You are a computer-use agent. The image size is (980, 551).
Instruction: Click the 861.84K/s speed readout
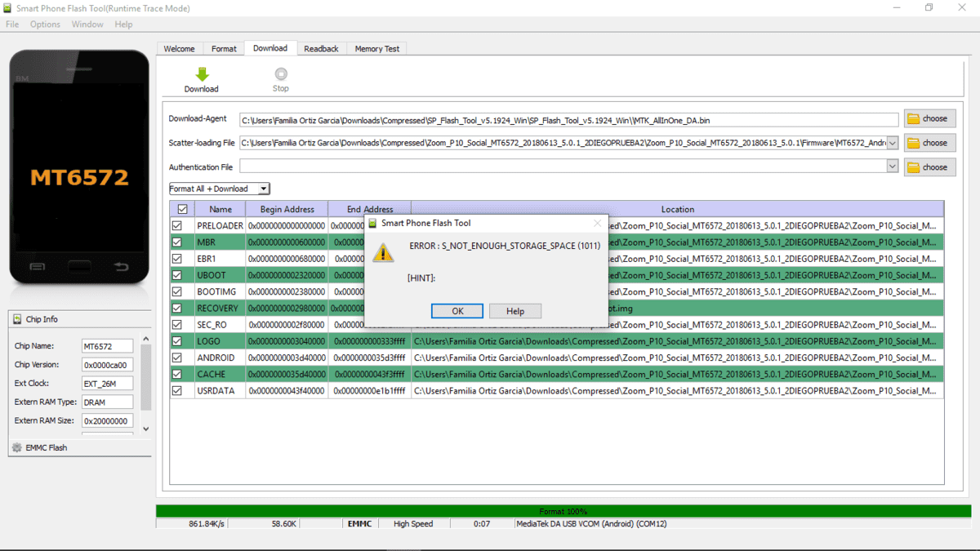[x=207, y=524]
